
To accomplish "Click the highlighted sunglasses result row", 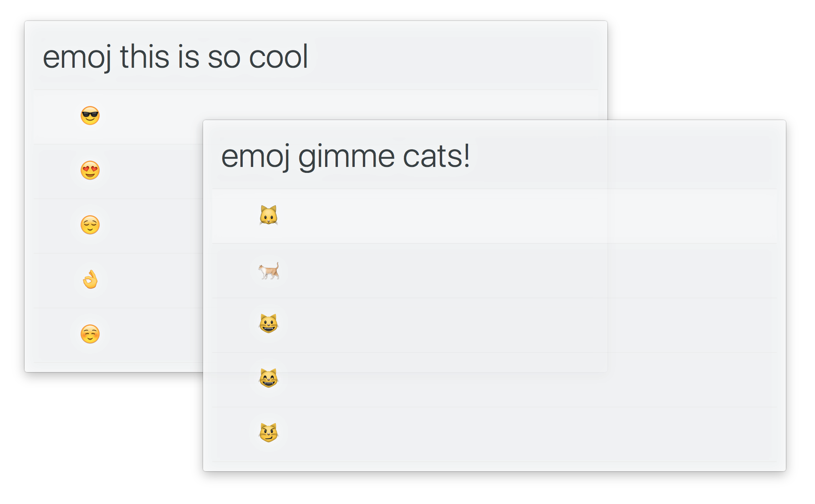I will (x=137, y=115).
